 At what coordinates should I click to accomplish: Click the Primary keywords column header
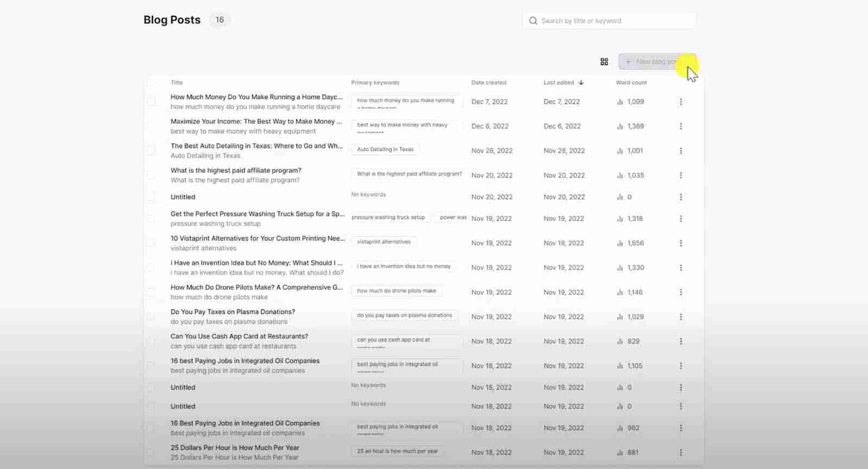(x=375, y=83)
